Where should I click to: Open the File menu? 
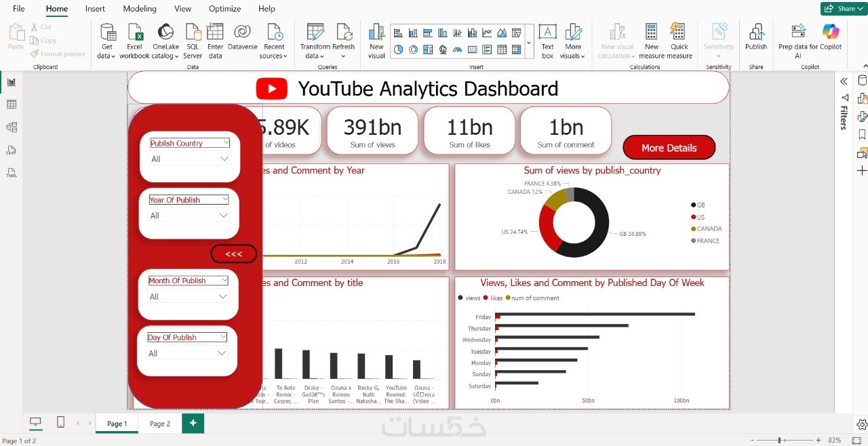[x=19, y=9]
